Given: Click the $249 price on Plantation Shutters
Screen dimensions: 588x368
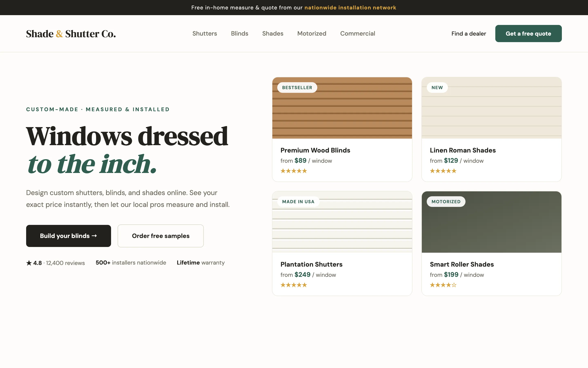Looking at the screenshot, I should point(302,275).
